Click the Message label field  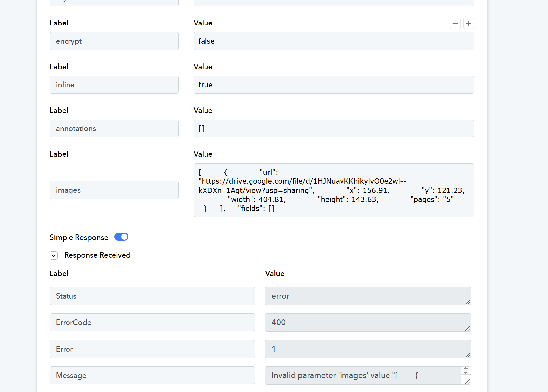pos(152,375)
